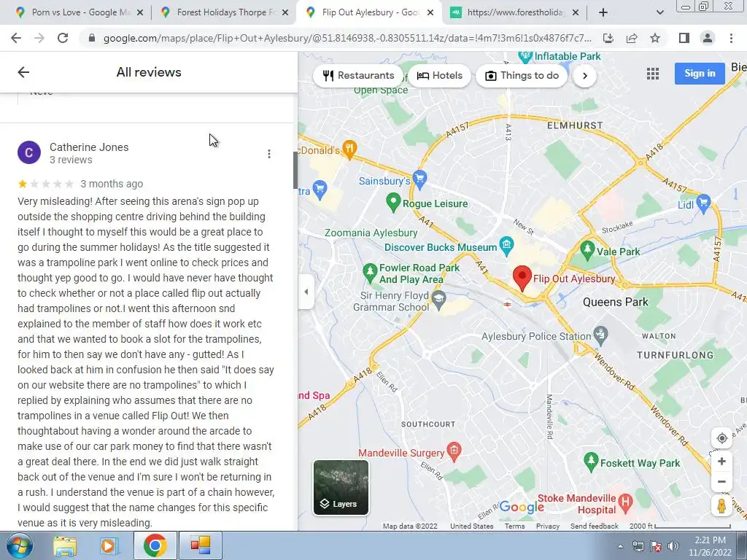Click the browser forward arrow
This screenshot has height=560, width=747.
(39, 38)
